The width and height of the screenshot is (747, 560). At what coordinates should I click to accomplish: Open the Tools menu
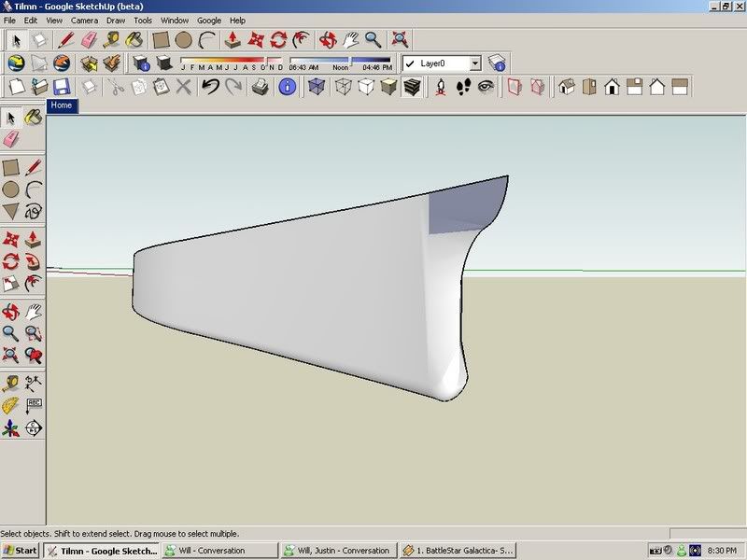(143, 21)
